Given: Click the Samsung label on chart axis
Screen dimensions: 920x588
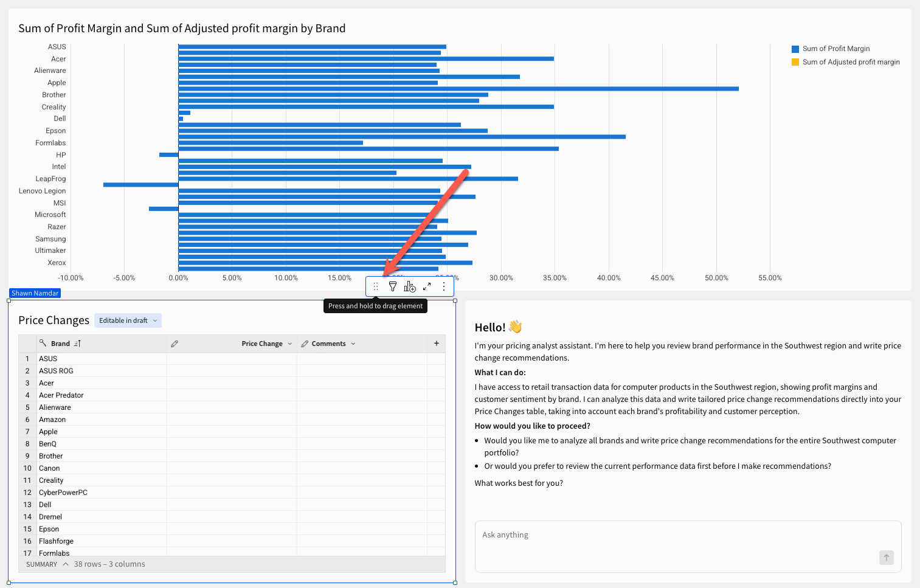Looking at the screenshot, I should [x=50, y=239].
